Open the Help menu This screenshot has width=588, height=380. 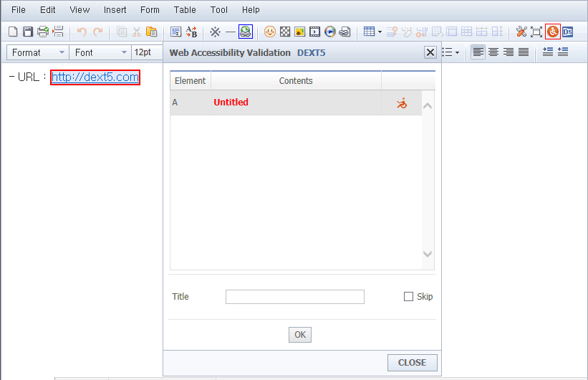251,10
